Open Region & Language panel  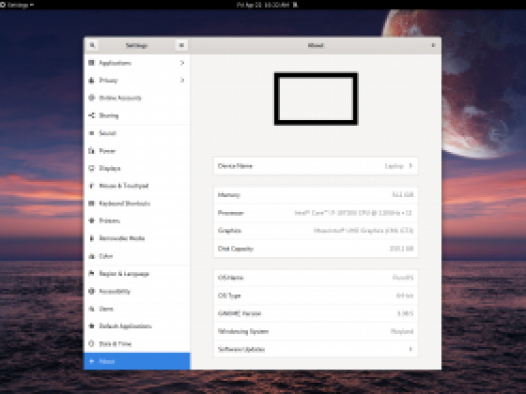(x=137, y=274)
